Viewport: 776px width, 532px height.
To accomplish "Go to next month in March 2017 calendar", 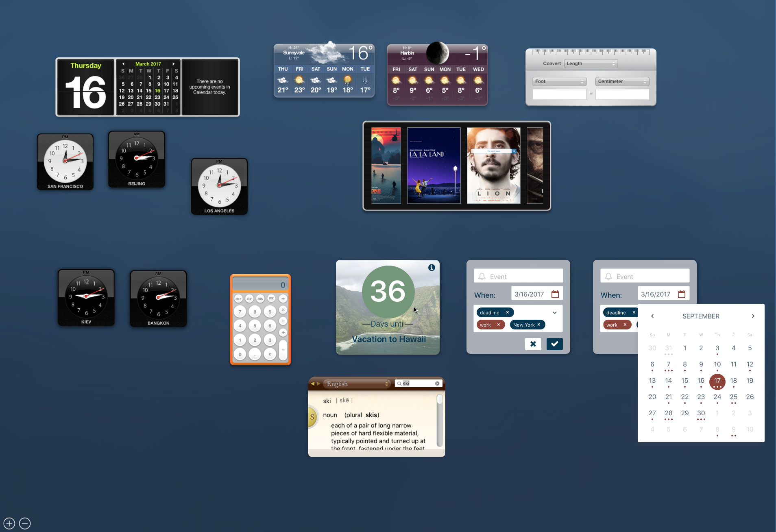I will tap(174, 64).
